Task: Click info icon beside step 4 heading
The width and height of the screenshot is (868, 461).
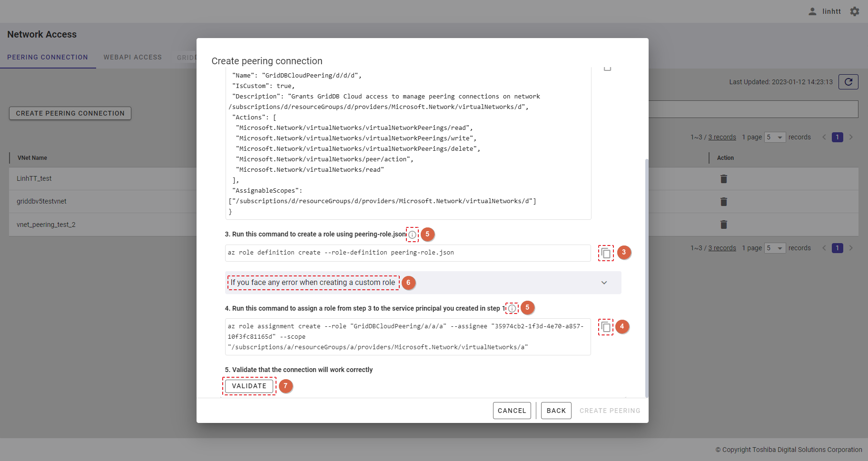Action: [512, 308]
